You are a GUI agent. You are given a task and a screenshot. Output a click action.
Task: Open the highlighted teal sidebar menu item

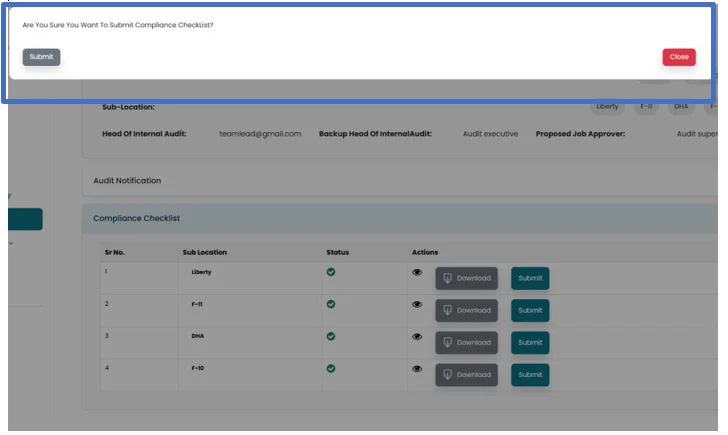click(x=25, y=219)
